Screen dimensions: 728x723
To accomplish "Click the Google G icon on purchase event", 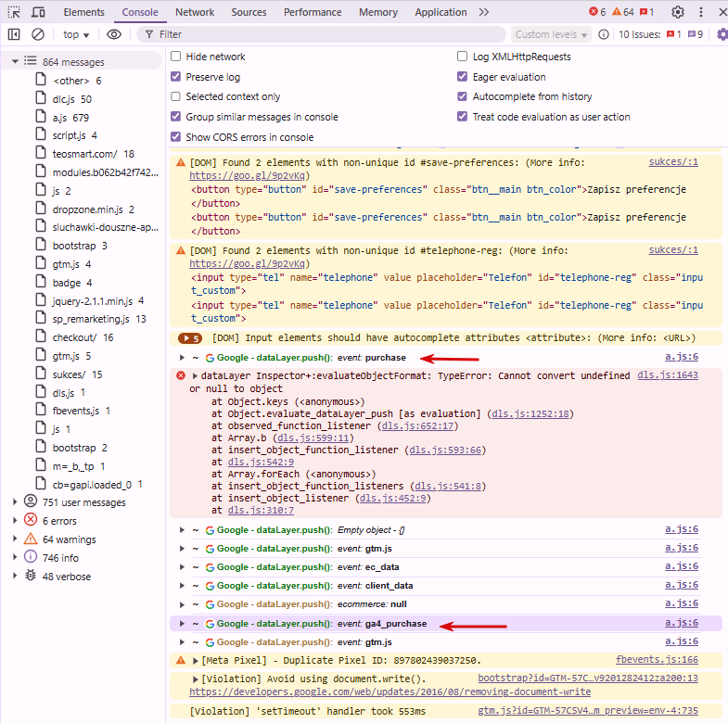I will pyautogui.click(x=210, y=358).
